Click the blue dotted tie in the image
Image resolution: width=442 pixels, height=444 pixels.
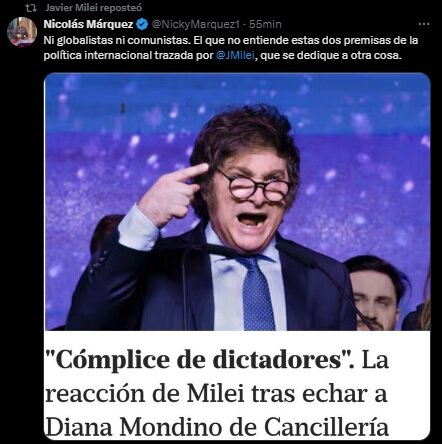point(258,292)
